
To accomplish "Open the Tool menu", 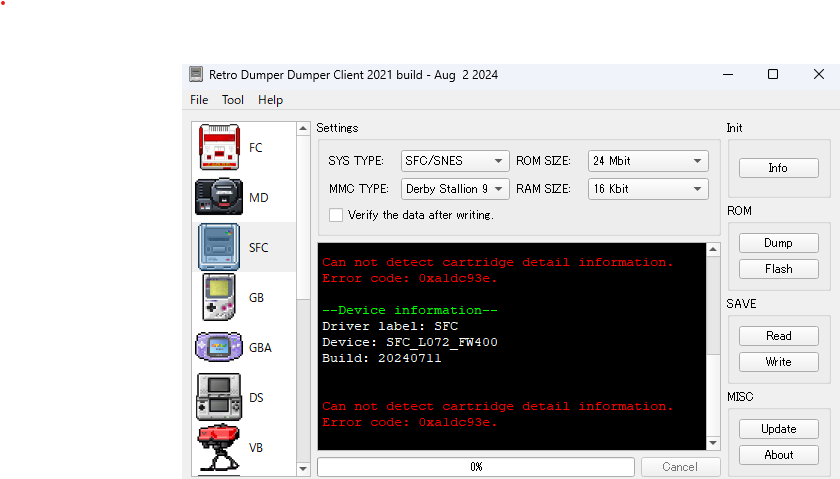I will point(233,100).
